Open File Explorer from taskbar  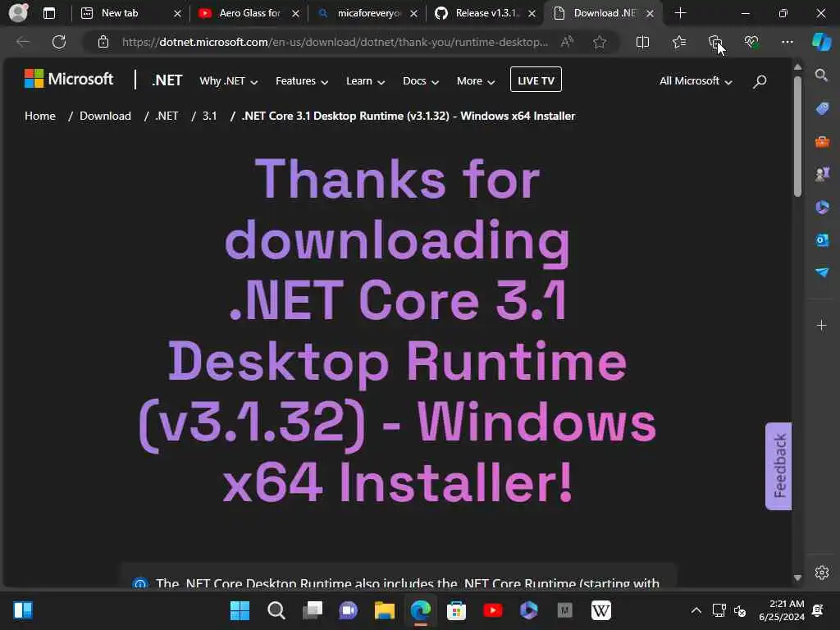coord(385,610)
